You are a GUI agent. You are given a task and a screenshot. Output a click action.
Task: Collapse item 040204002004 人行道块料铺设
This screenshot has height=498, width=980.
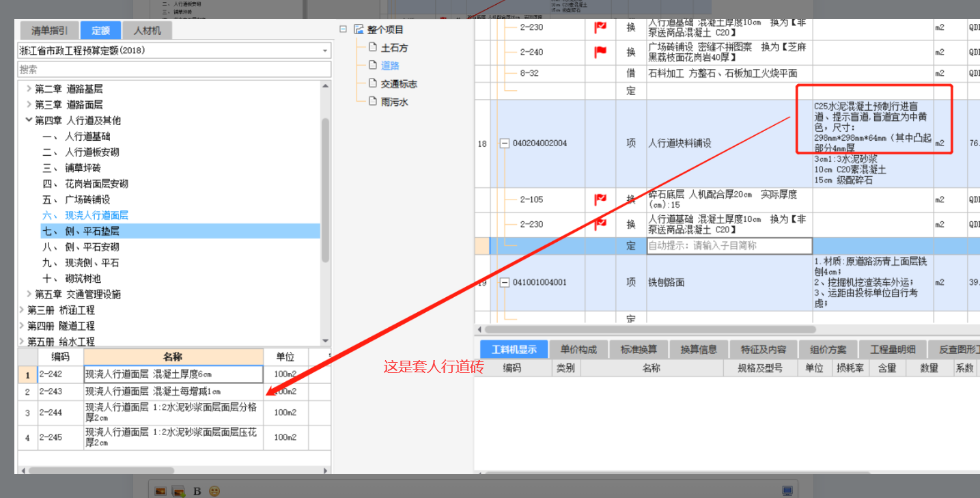(x=505, y=143)
